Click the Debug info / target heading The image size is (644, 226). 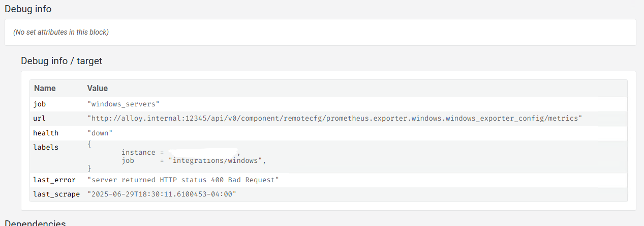(x=62, y=61)
